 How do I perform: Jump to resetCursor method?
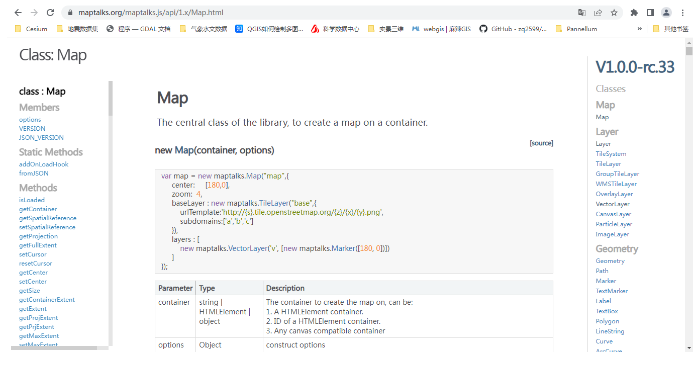tap(35, 263)
